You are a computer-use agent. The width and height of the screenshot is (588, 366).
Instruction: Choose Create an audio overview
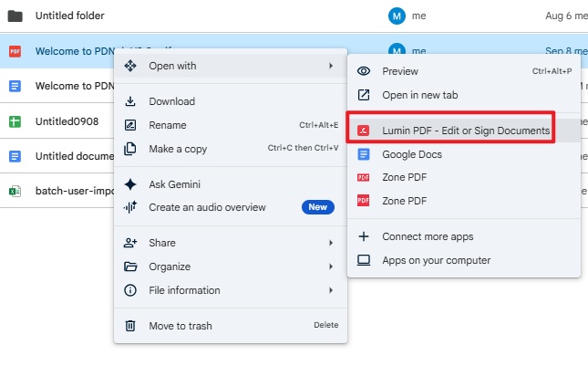pos(231,207)
